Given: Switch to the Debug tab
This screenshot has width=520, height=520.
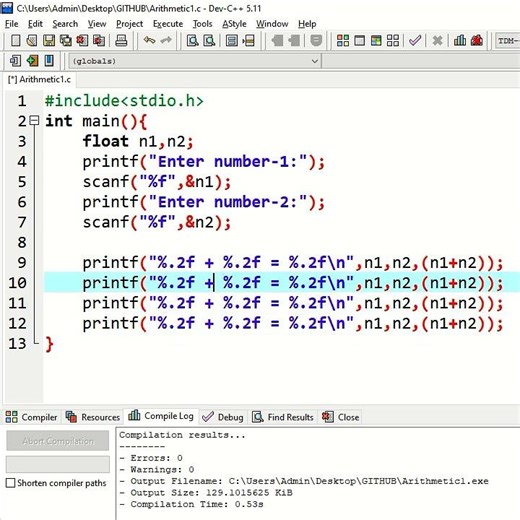Looking at the screenshot, I should (223, 417).
